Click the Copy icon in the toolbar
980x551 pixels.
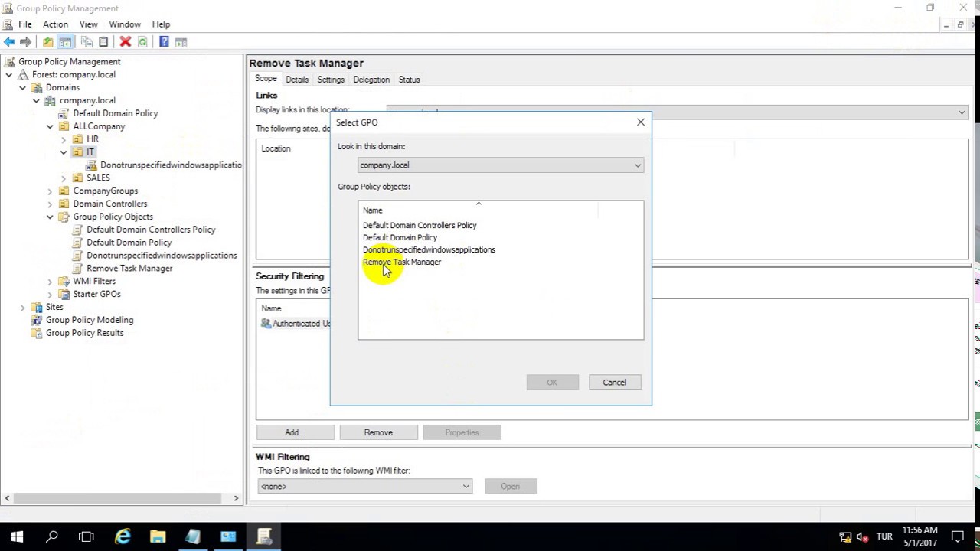coord(87,42)
